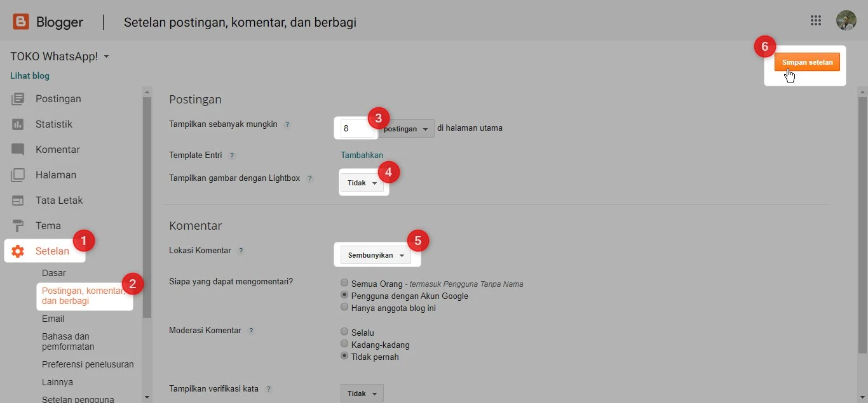The height and width of the screenshot is (403, 868).
Task: Open Postingan, komentar, dan berbagi sub-item
Action: coord(84,296)
